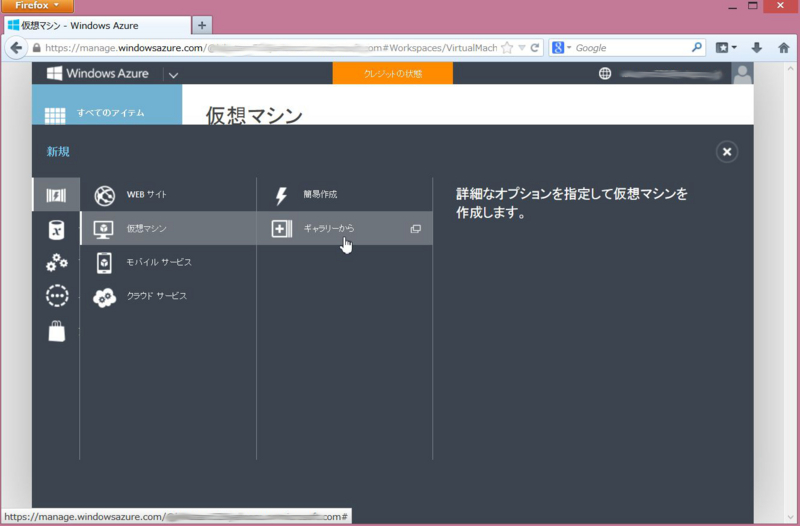Select the 仮想マシン menu item

168,229
